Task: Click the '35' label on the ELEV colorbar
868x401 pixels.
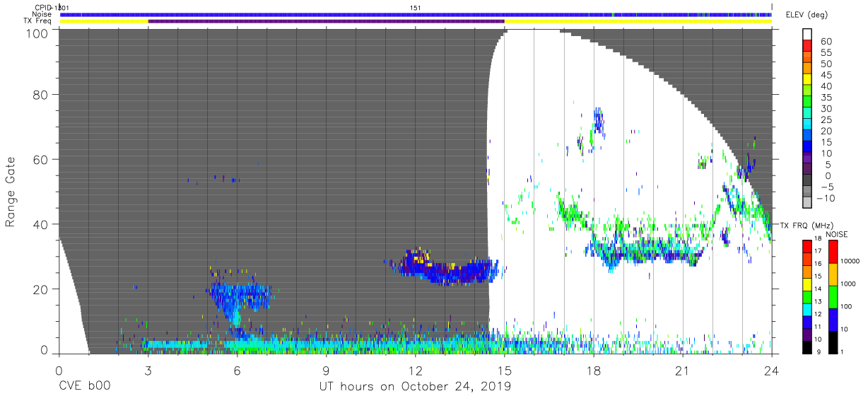Action: click(826, 98)
